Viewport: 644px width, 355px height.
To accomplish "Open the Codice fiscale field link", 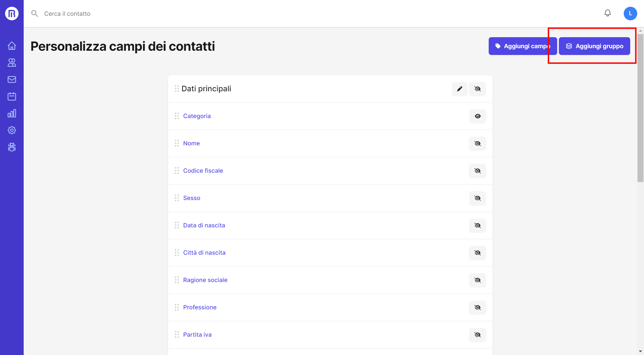I will point(203,170).
